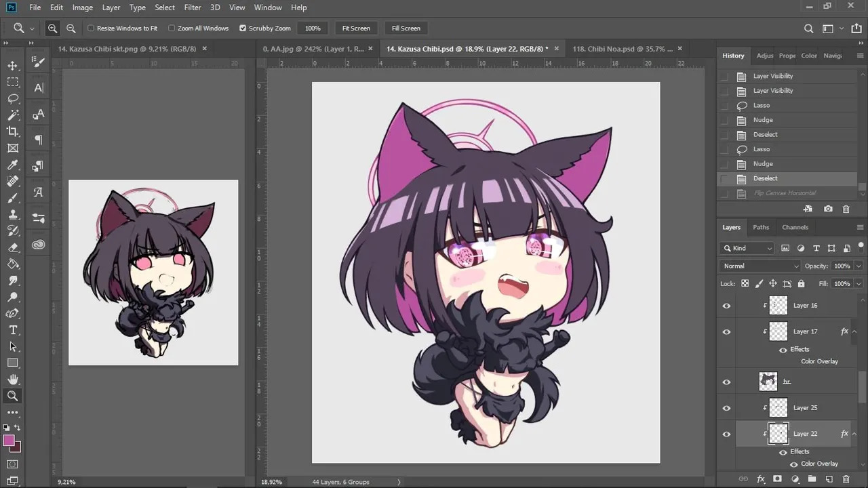Enable Zoom All Windows checkbox
The width and height of the screenshot is (868, 488).
(172, 28)
